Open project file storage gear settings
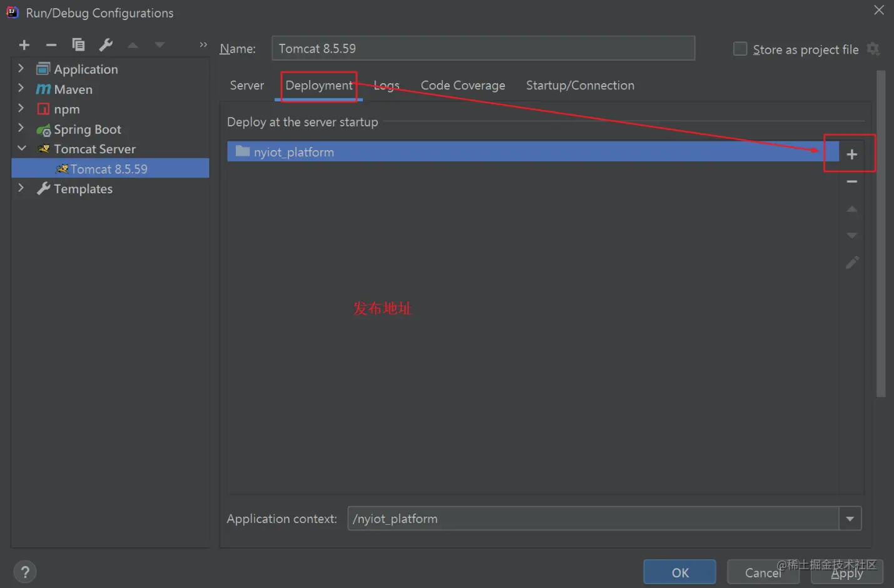Screen dimensions: 894x588 [873, 49]
